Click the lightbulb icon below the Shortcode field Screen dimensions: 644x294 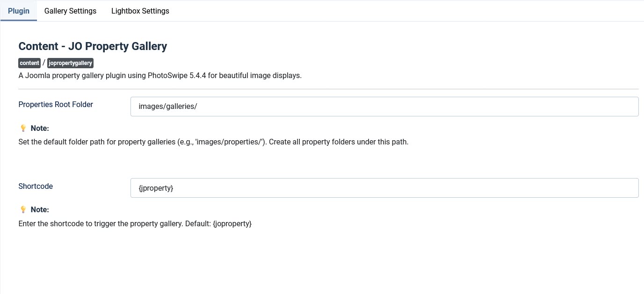[23, 209]
